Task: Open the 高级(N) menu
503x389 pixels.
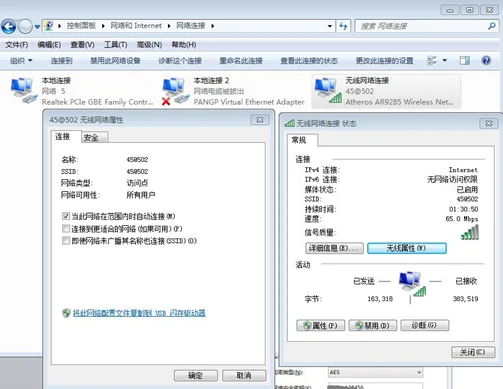Action: click(149, 45)
